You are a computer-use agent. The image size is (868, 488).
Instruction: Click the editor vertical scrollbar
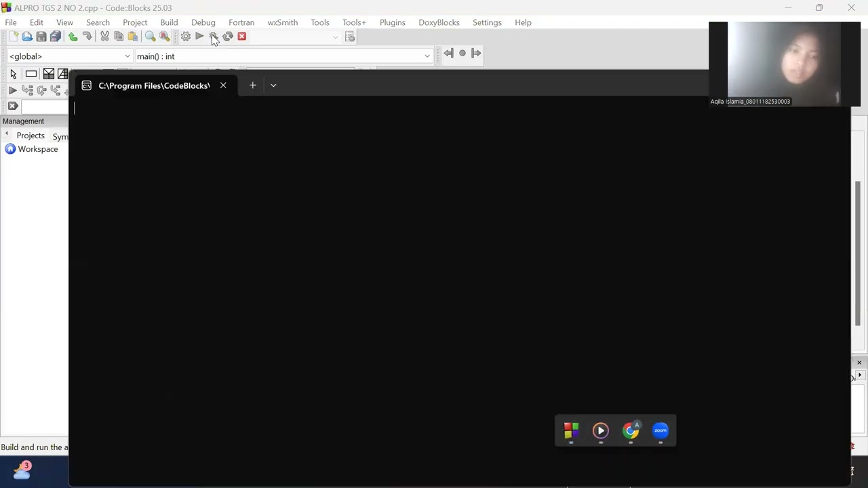click(x=859, y=253)
